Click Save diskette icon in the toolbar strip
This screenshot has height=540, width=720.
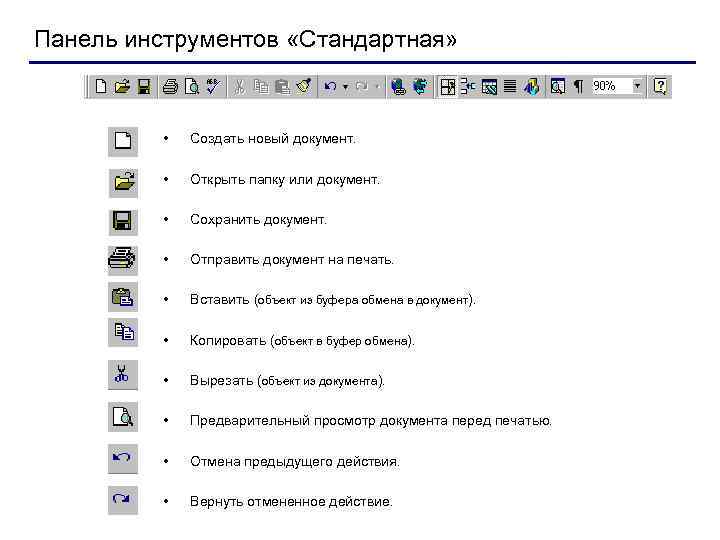[144, 86]
